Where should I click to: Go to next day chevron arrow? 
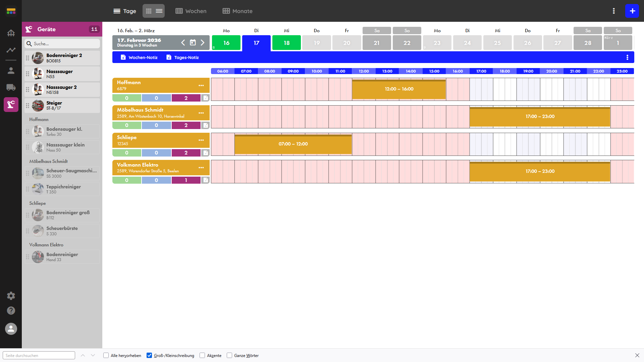coord(203,43)
